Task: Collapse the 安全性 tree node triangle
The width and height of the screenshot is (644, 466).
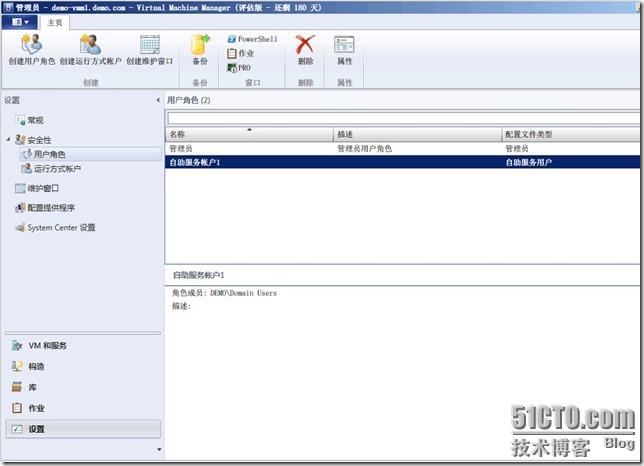Action: (8, 140)
